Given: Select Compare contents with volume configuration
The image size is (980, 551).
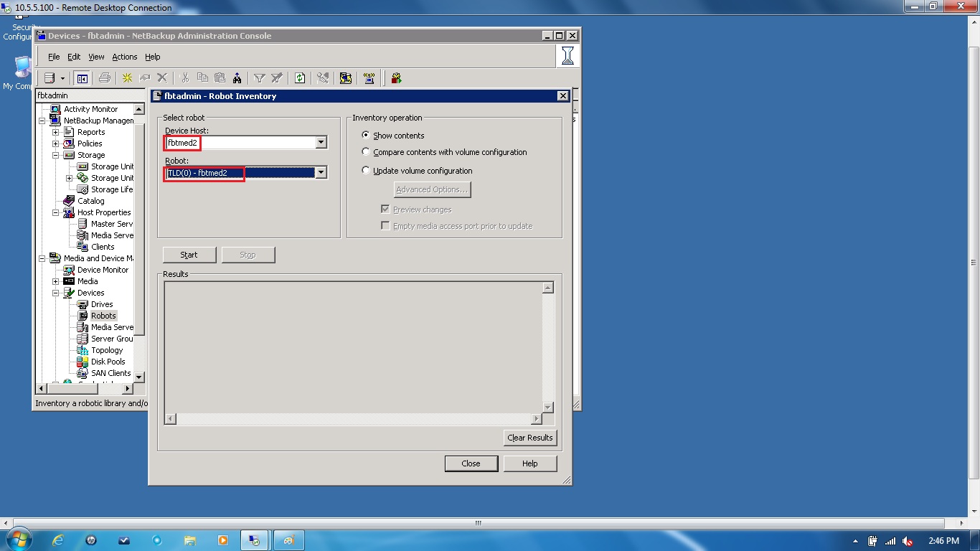Looking at the screenshot, I should [x=366, y=152].
